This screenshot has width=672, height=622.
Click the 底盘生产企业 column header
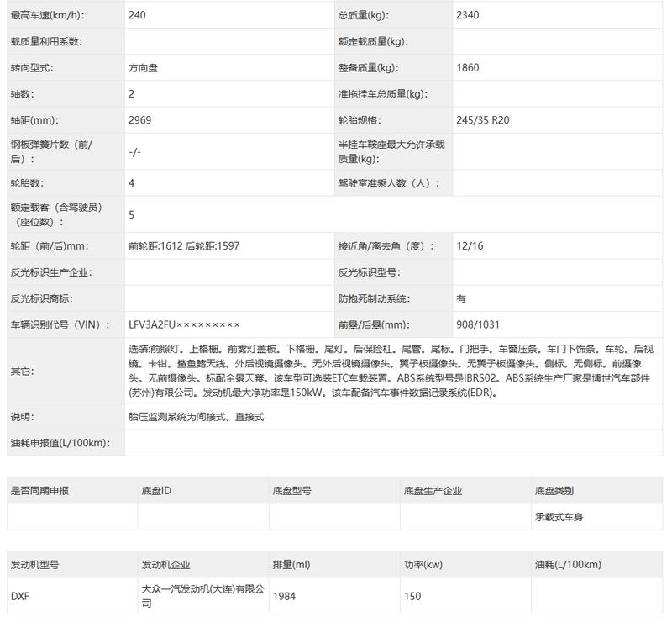pos(433,491)
